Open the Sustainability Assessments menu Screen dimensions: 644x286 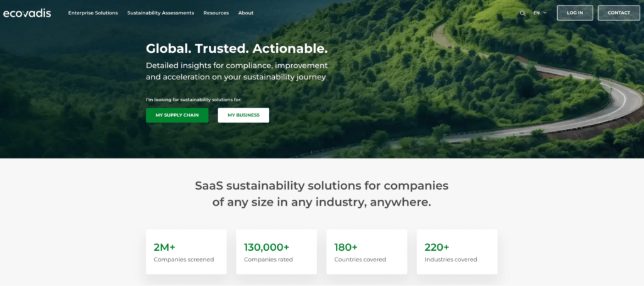pyautogui.click(x=160, y=13)
